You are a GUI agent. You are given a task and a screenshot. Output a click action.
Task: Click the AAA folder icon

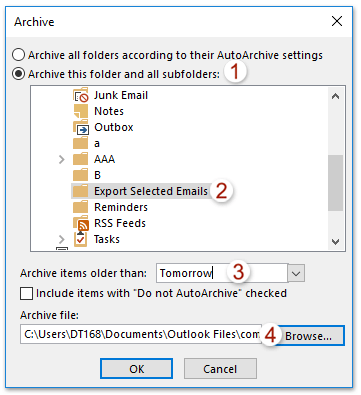pos(80,159)
